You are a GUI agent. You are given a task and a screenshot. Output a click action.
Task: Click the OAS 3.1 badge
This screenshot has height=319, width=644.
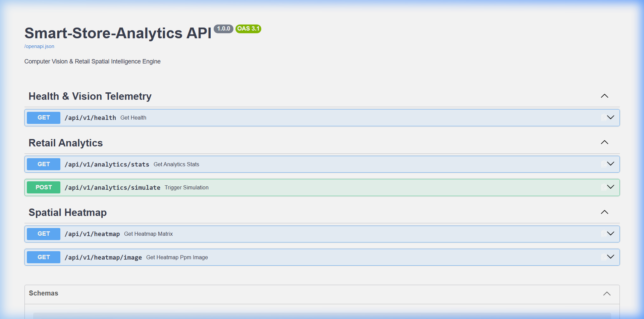248,29
